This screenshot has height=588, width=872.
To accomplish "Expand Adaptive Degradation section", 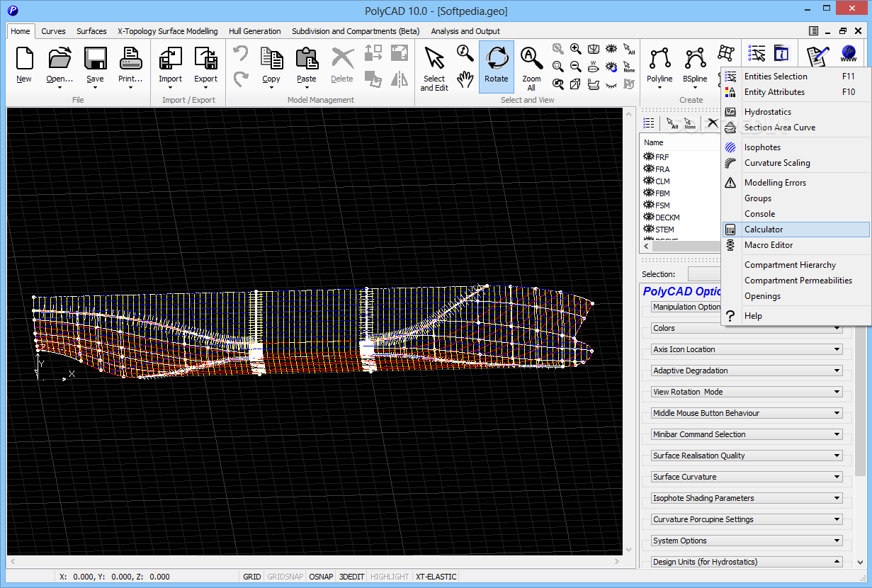I will pos(747,371).
